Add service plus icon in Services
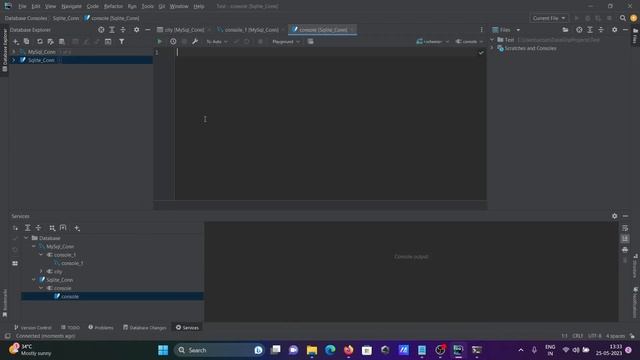640x360 pixels. click(77, 228)
